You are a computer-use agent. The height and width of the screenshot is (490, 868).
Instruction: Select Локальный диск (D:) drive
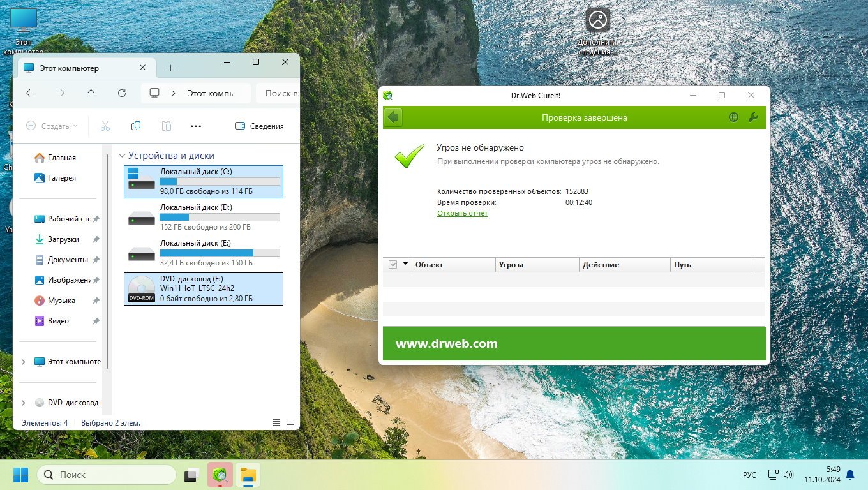point(203,218)
